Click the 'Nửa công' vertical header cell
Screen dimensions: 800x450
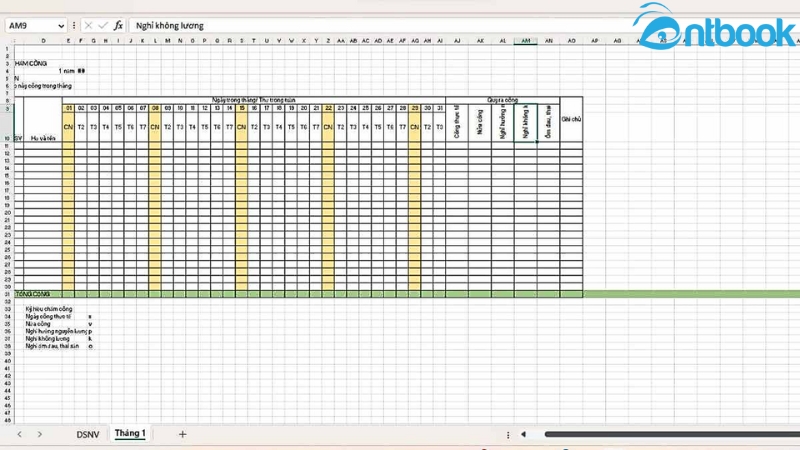coord(480,122)
